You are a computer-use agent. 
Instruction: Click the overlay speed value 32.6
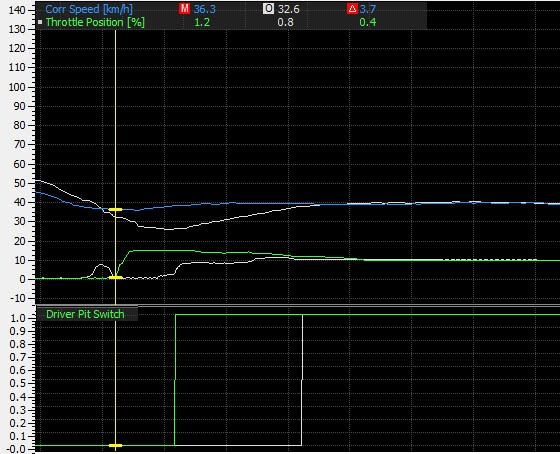click(289, 9)
